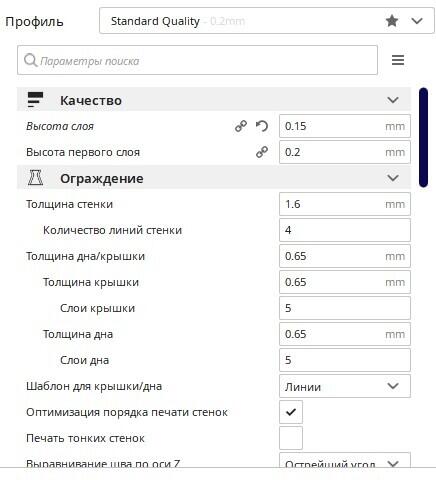The height and width of the screenshot is (480, 436).
Task: Edit the Количество линий стенки field
Action: tap(345, 230)
